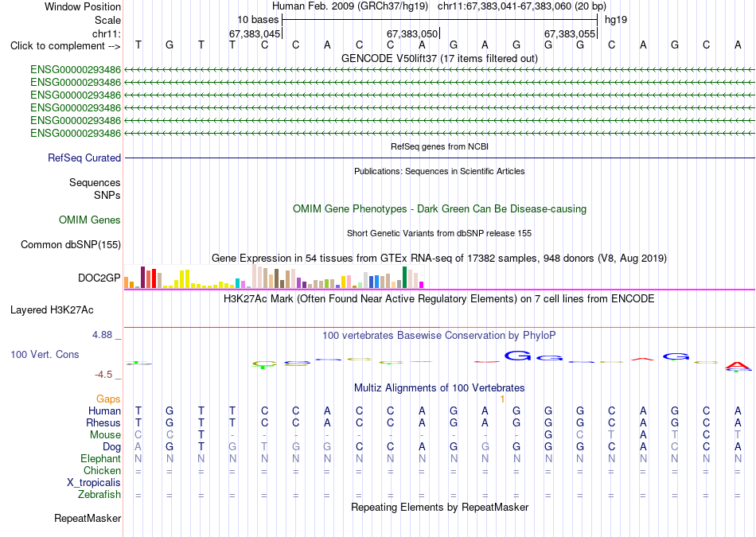Click the Human Feb. 2009 (GRCh37/hg19) position title
Image resolution: width=756 pixels, height=537 pixels.
coord(350,6)
